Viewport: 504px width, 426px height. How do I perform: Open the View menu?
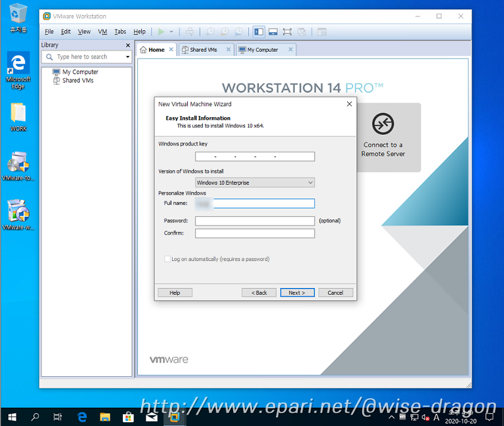click(84, 32)
